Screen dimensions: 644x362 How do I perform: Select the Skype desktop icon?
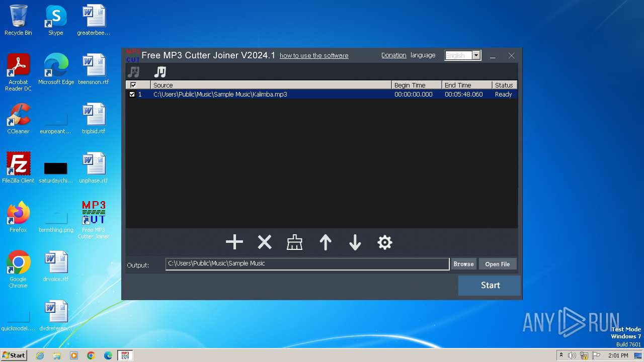pos(56,20)
